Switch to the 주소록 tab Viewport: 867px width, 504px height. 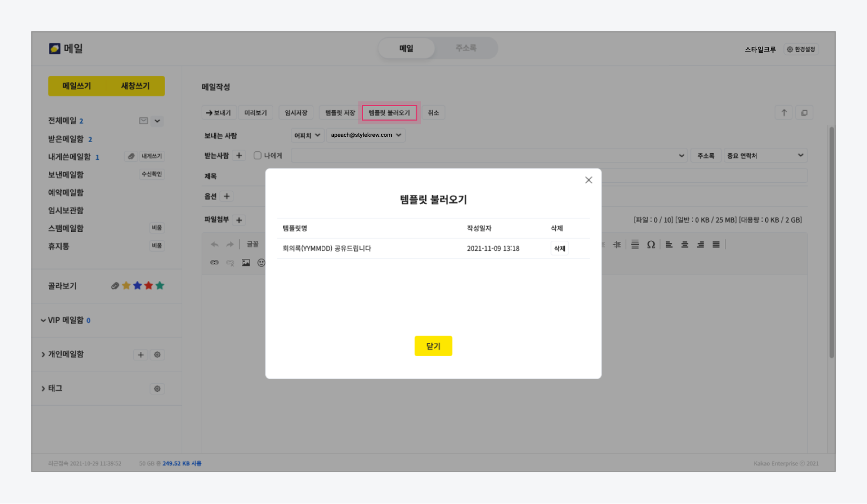coord(465,48)
